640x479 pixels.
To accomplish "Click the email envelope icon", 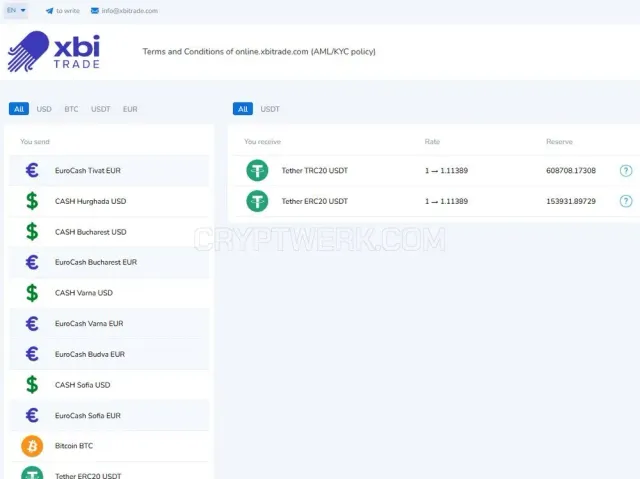I will pos(95,11).
